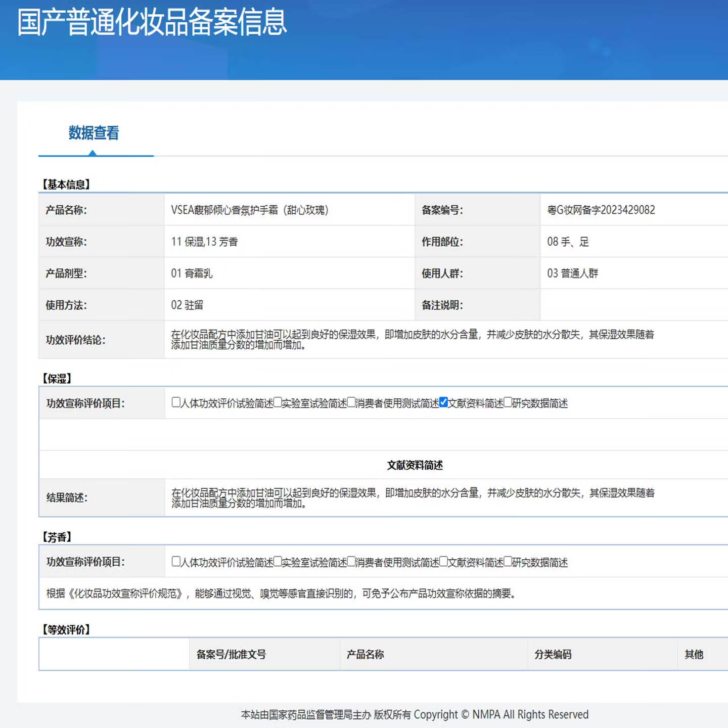Click the 备注说明 label
Viewport: 728px width, 728px height.
coord(442,305)
